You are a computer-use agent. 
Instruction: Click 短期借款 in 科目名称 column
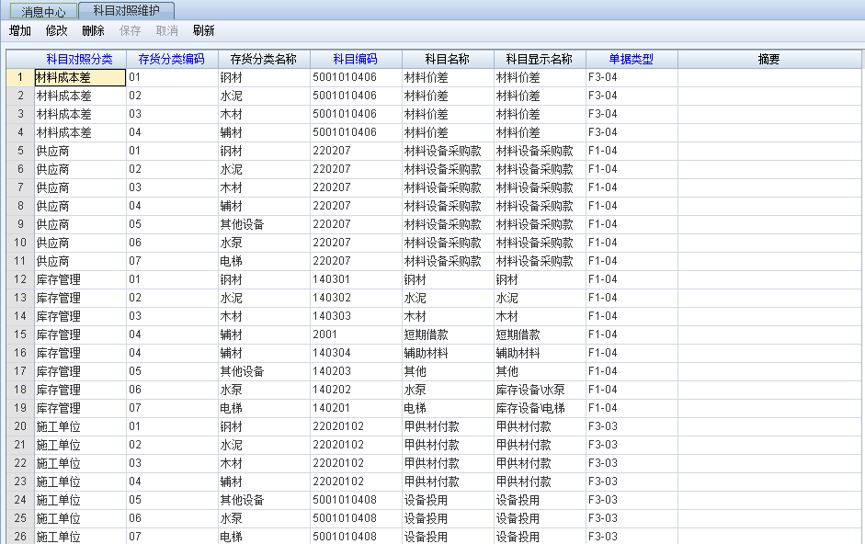point(447,334)
